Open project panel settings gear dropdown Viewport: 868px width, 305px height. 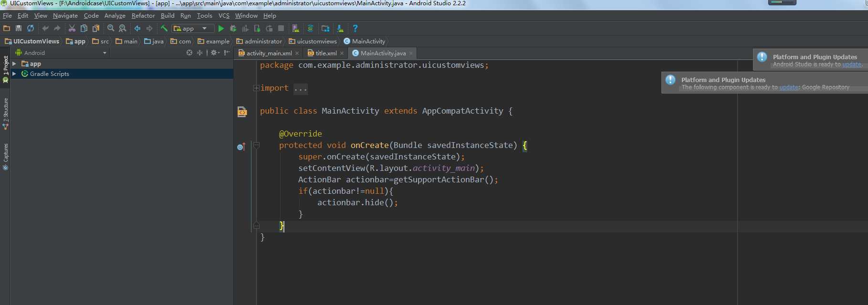tap(215, 53)
